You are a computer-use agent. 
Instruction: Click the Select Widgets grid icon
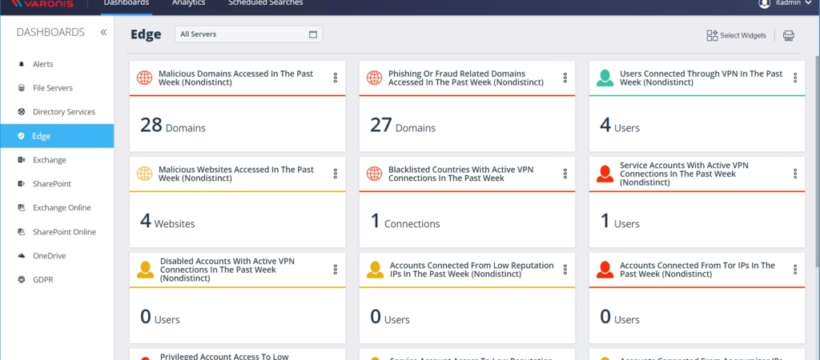[712, 36]
